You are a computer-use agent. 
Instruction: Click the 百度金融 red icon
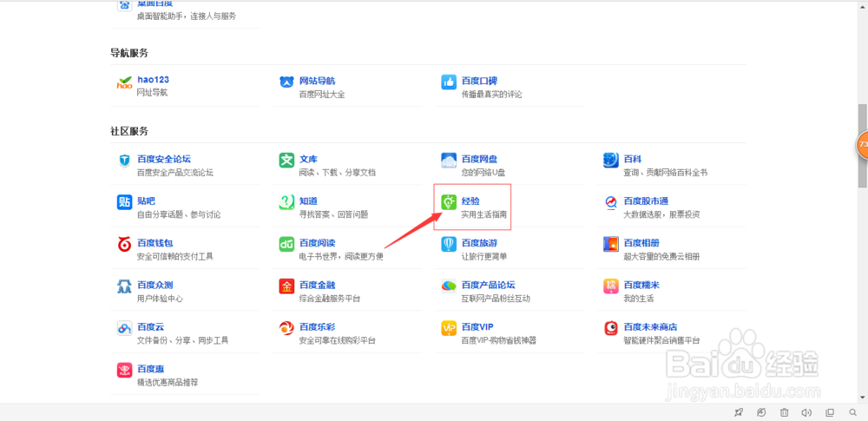click(286, 286)
